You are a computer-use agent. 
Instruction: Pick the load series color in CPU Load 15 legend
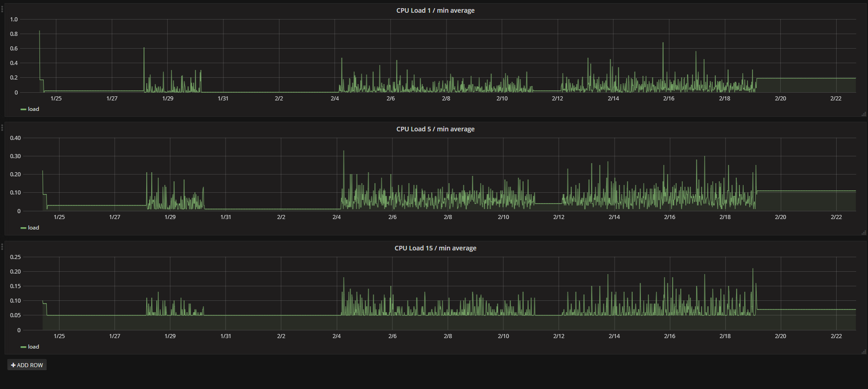[x=23, y=347]
